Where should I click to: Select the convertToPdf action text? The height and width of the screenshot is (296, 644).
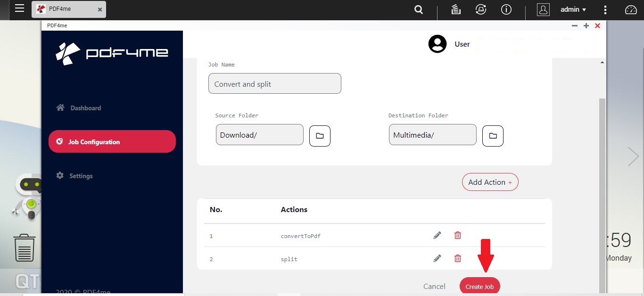coord(300,236)
